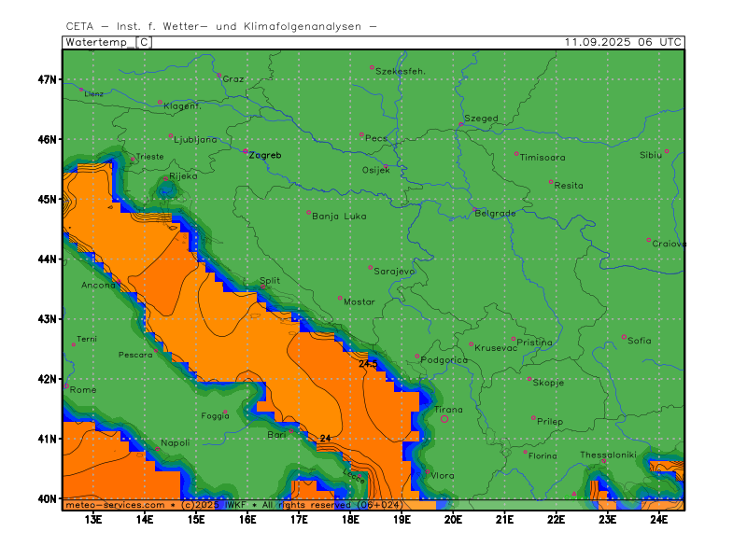Click the Skopje city label
Image resolution: width=747 pixels, height=560 pixels.
548,383
